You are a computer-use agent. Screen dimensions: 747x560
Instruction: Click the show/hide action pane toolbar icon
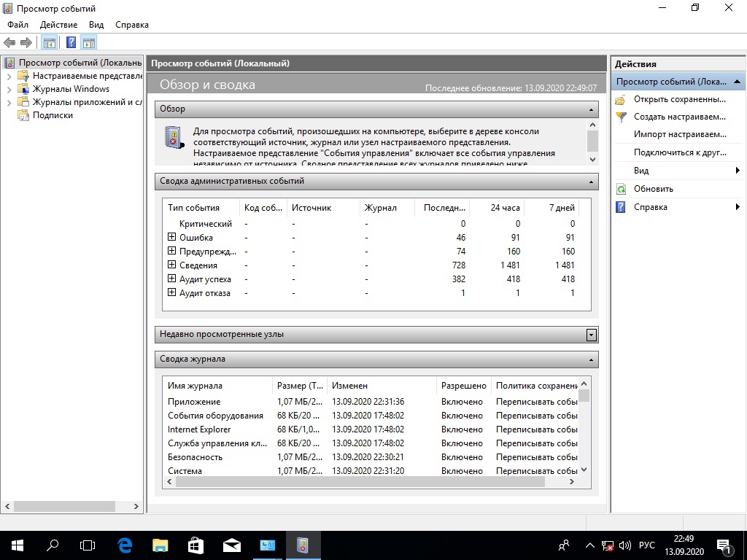click(x=89, y=42)
